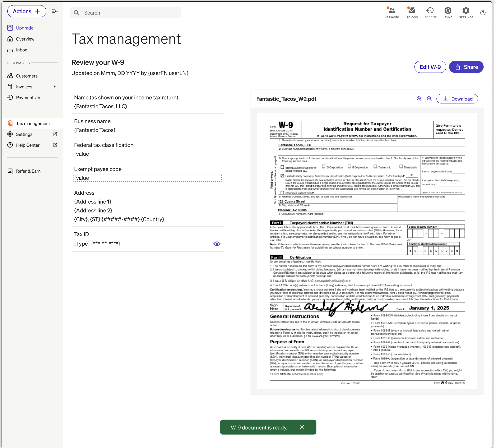Open the Payments in section

click(x=28, y=97)
